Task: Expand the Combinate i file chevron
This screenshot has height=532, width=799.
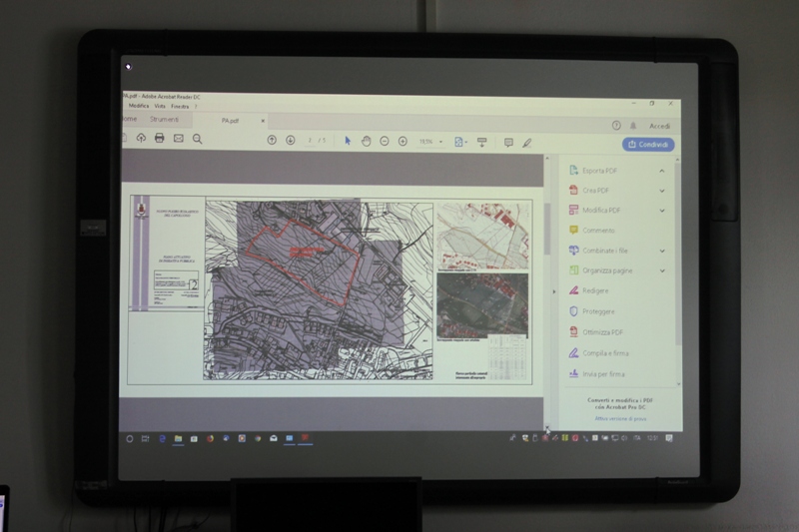Action: (662, 251)
